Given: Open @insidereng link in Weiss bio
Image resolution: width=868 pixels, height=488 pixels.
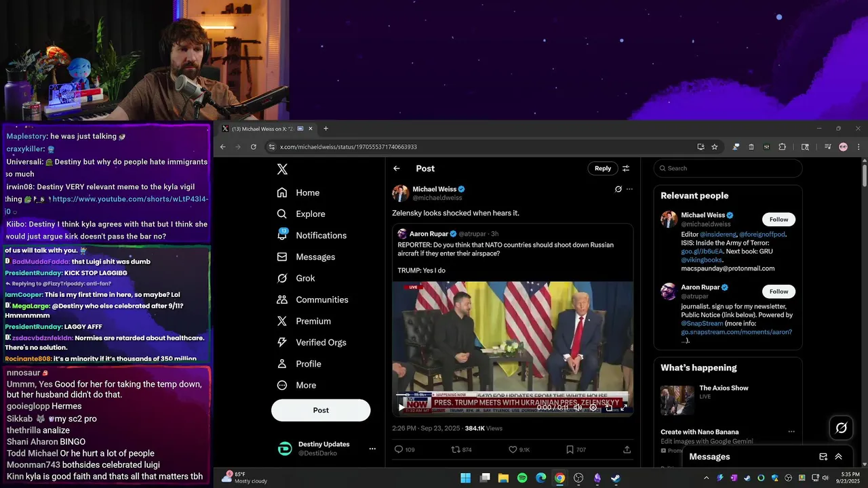Looking at the screenshot, I should (718, 235).
